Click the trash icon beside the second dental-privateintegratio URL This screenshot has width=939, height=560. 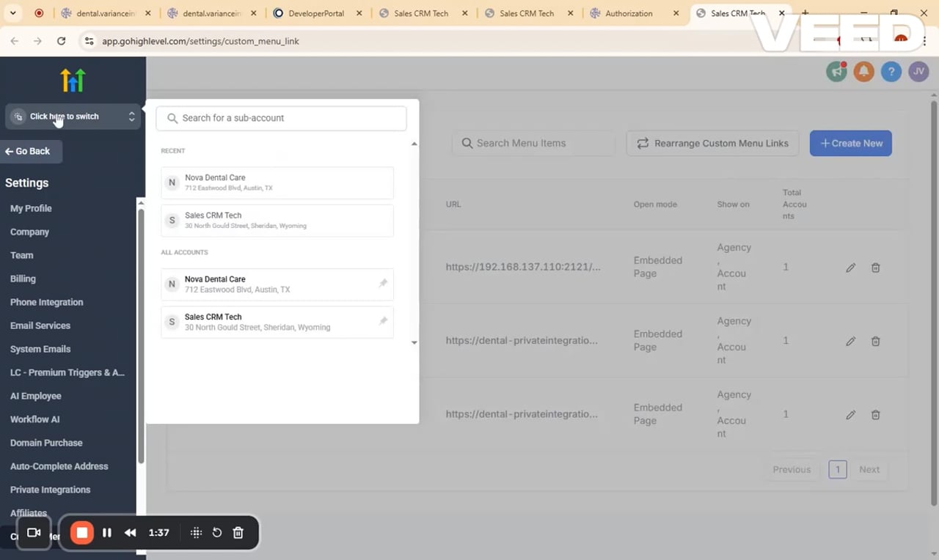tap(875, 341)
